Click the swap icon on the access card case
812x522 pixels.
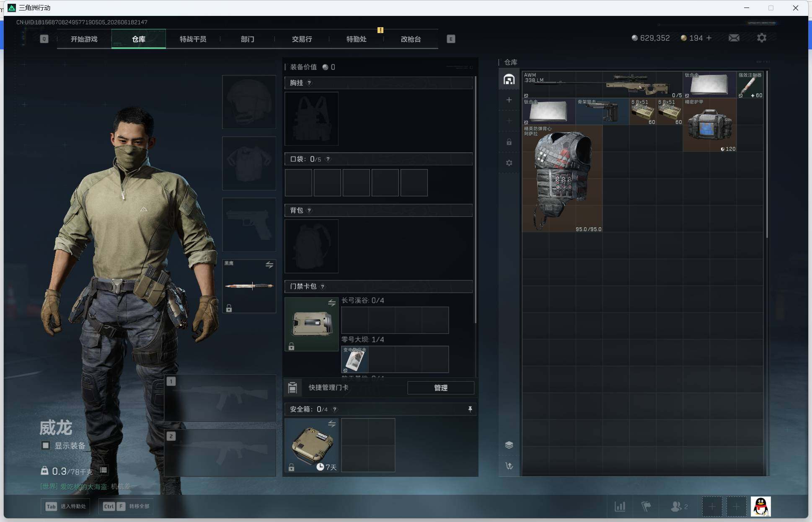(x=332, y=303)
